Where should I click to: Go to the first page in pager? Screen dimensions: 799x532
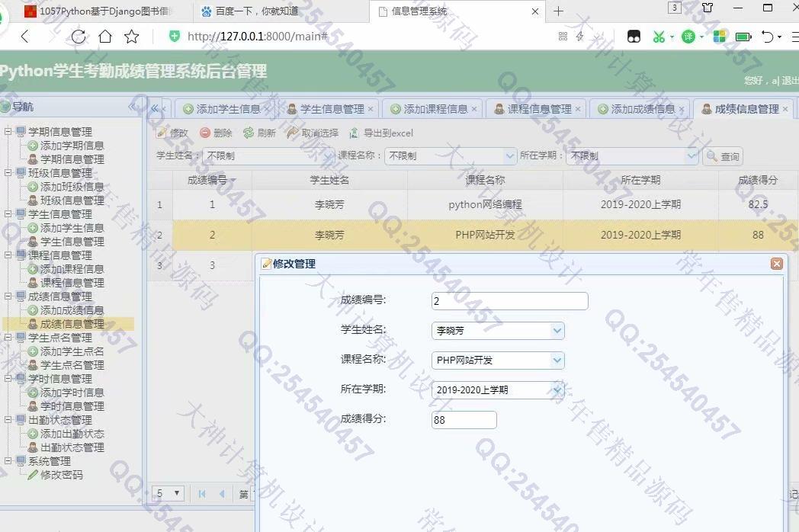coord(202,493)
